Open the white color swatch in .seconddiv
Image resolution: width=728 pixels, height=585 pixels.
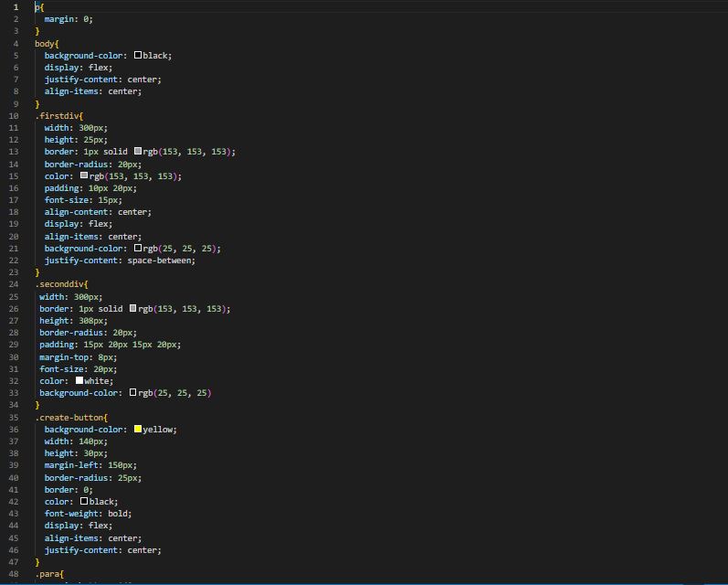(79, 380)
